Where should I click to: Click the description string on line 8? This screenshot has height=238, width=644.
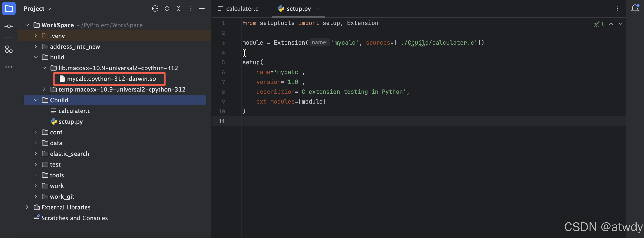[x=352, y=92]
